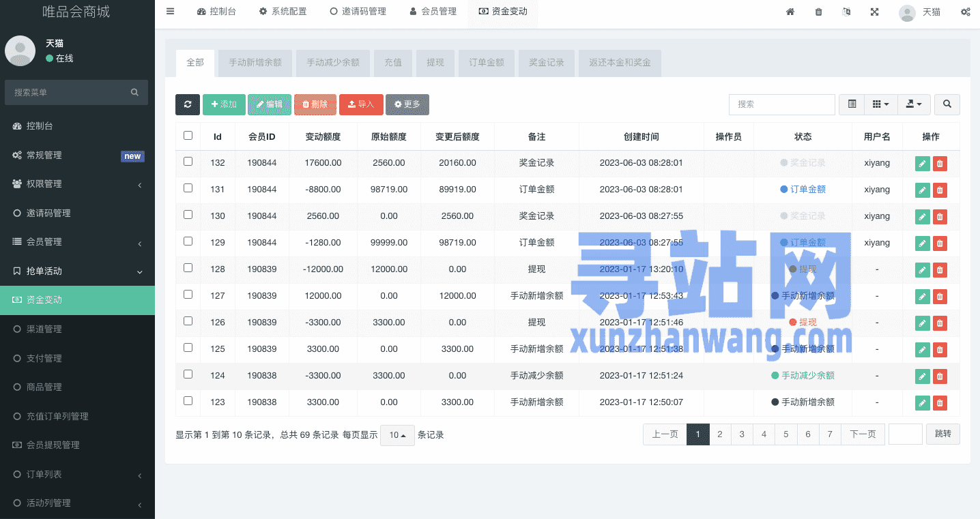This screenshot has width=980, height=519.
Task: Toggle the table view list icon
Action: tap(852, 104)
